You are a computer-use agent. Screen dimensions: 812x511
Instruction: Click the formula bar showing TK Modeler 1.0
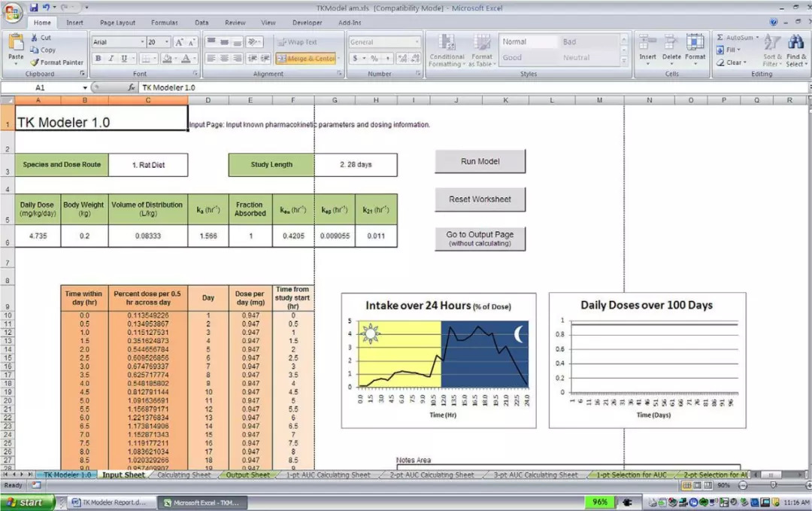pyautogui.click(x=451, y=87)
